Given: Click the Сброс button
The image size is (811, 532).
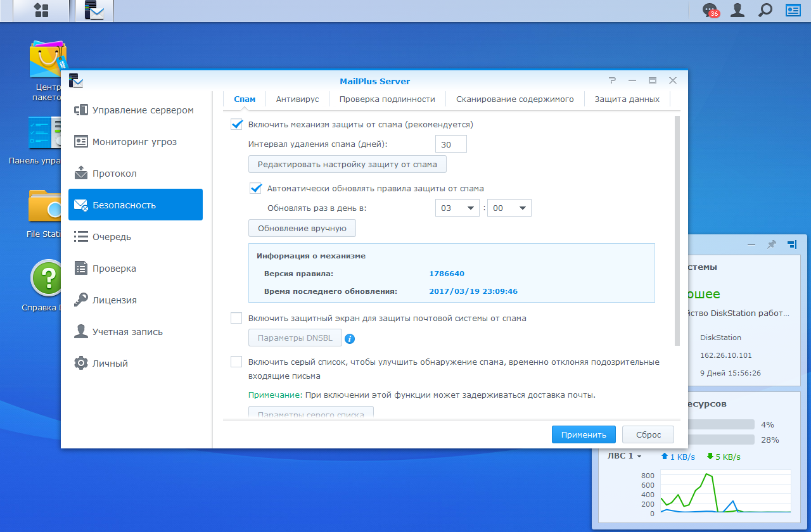Looking at the screenshot, I should coord(648,434).
